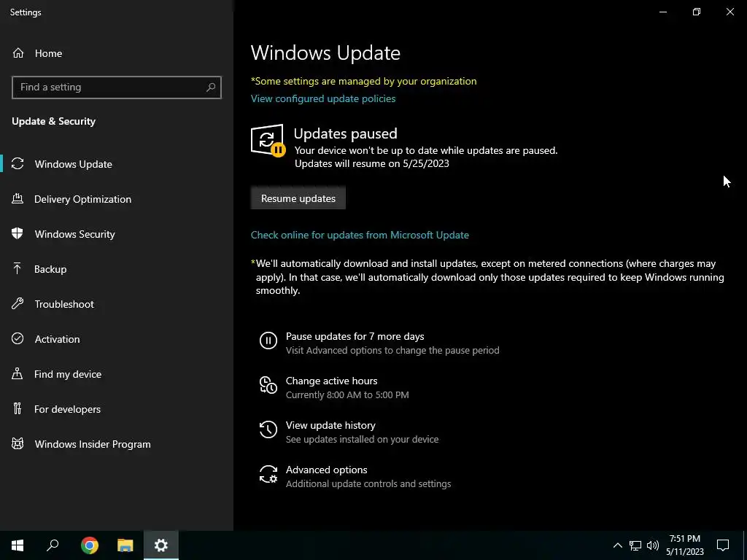Click the Find my device icon
The height and width of the screenshot is (560, 747).
pyautogui.click(x=18, y=374)
